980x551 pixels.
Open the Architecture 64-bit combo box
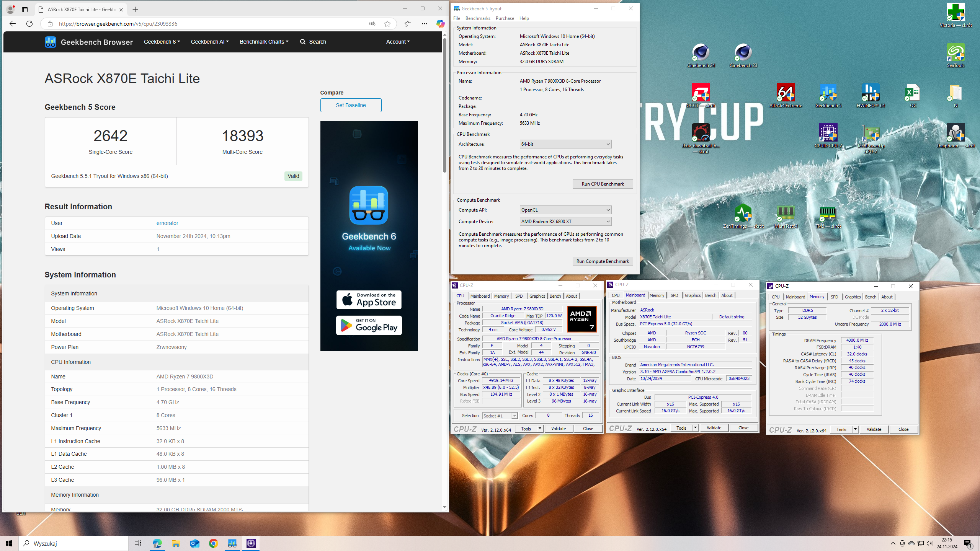(x=565, y=144)
